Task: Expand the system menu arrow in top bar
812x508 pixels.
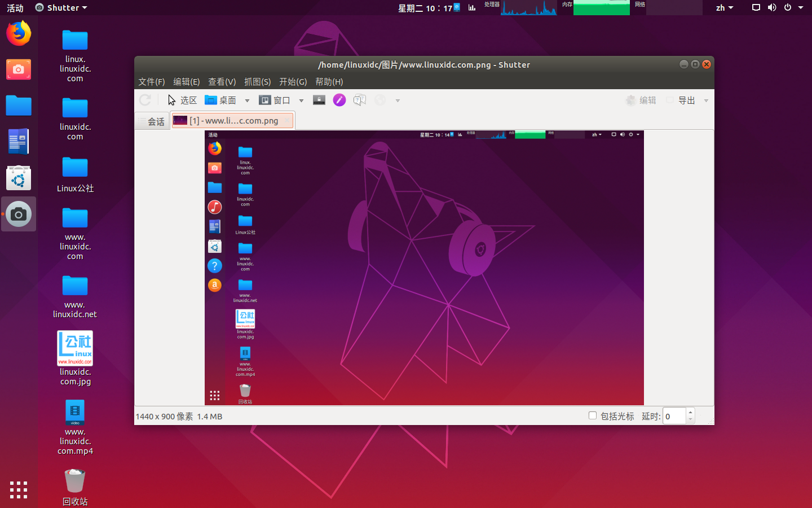Action: pos(801,8)
